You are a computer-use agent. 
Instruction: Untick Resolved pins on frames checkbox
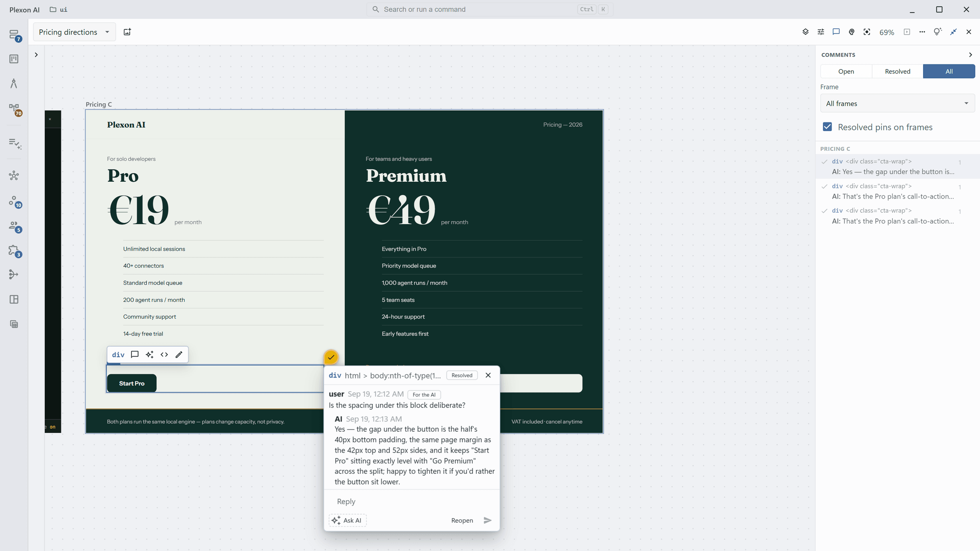827,127
